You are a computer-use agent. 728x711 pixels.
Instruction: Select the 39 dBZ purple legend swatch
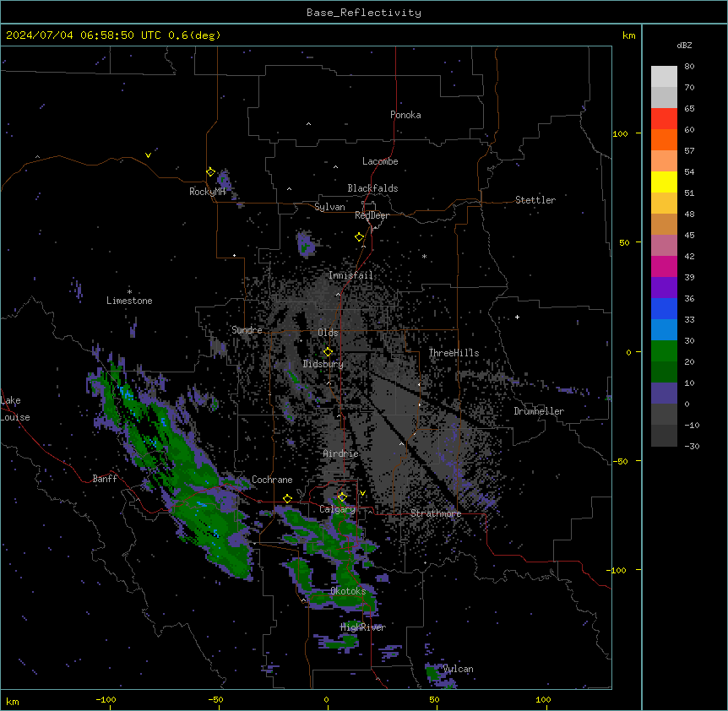pos(664,287)
